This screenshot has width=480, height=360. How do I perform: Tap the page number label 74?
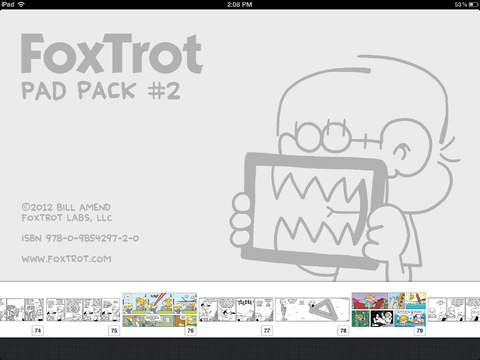pyautogui.click(x=38, y=330)
